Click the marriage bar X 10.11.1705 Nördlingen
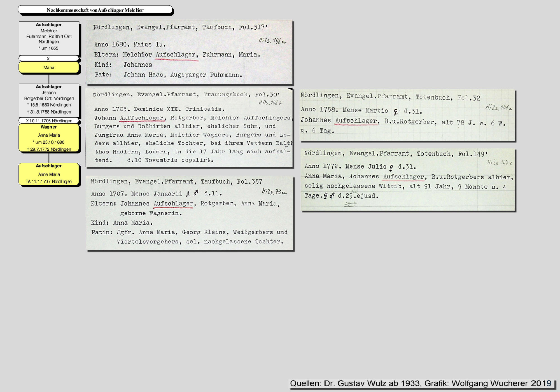Image resolution: width=560 pixels, height=392 pixels. tap(49, 121)
